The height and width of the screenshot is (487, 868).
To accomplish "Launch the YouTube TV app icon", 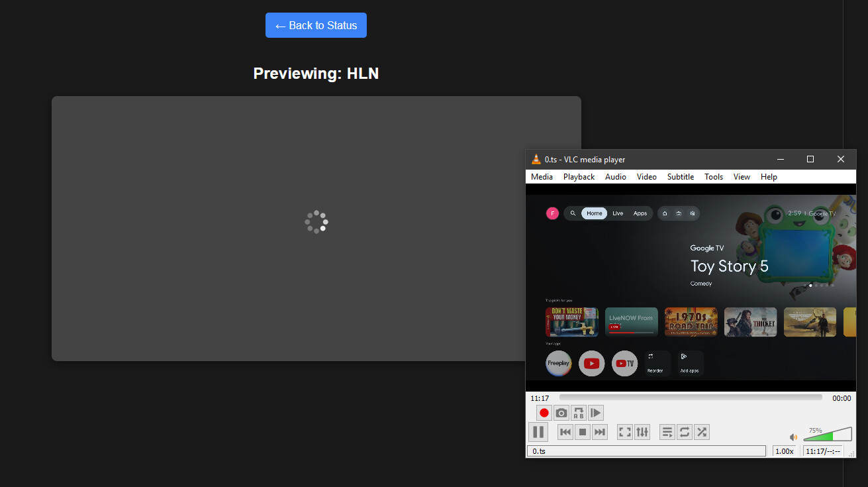I will point(624,364).
